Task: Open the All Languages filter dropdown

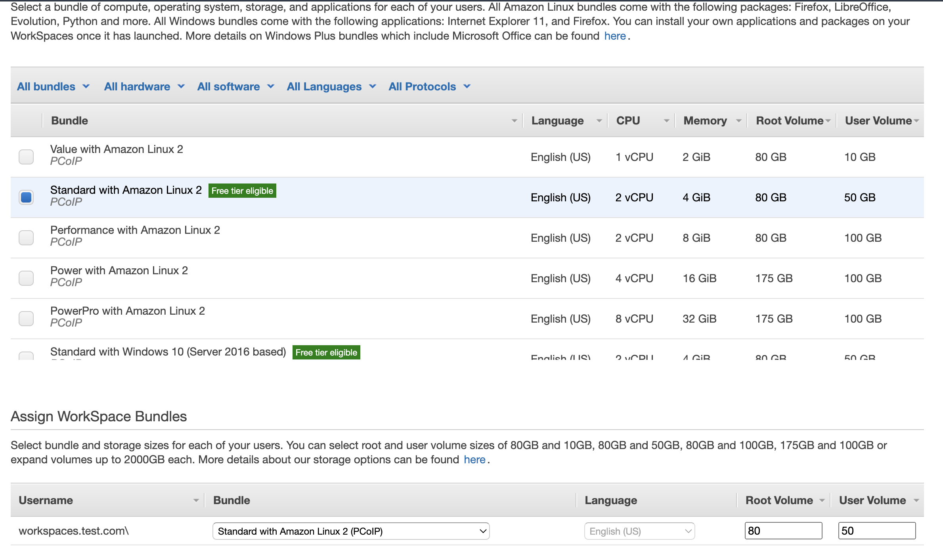Action: (331, 86)
